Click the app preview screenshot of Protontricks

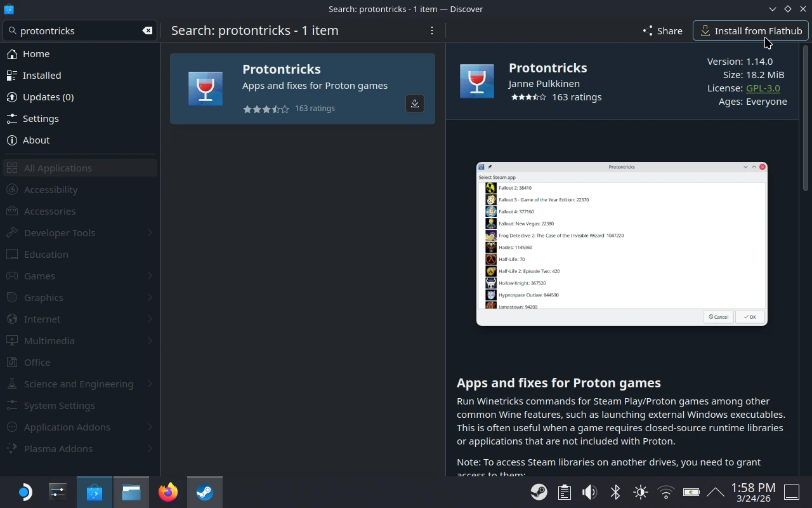pyautogui.click(x=622, y=244)
